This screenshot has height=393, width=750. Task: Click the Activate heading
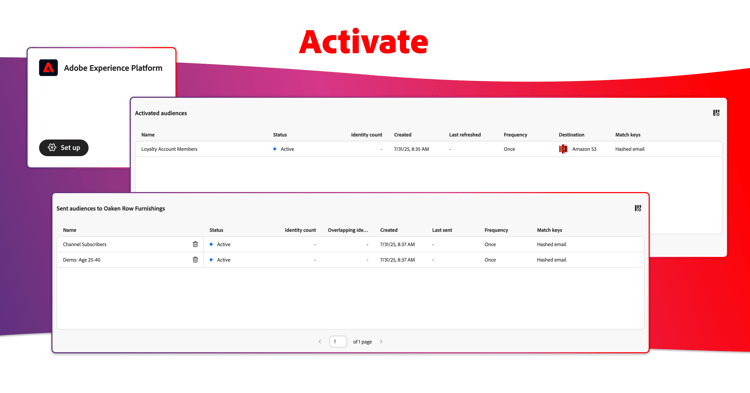click(364, 42)
